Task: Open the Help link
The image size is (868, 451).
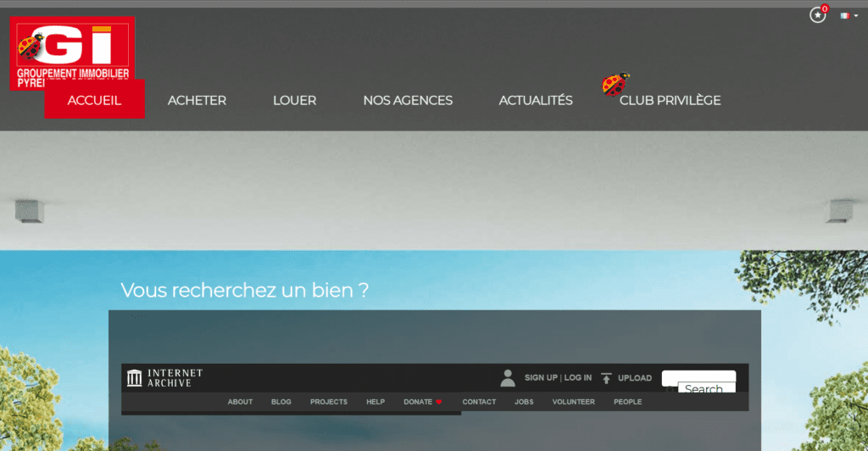Action: tap(376, 402)
